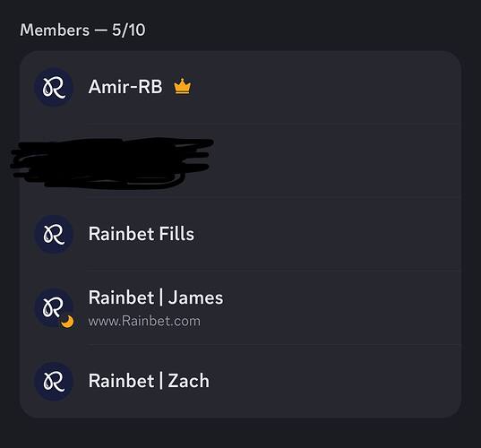
Task: Click the word Fills in Rainbet Fills
Action: coord(176,234)
